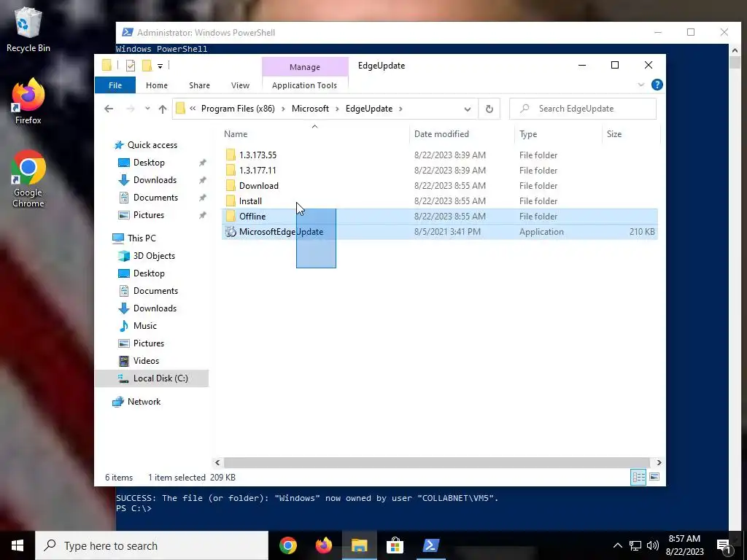Switch to PowerShell from the taskbar
Screen dimensions: 747x560
pos(430,545)
